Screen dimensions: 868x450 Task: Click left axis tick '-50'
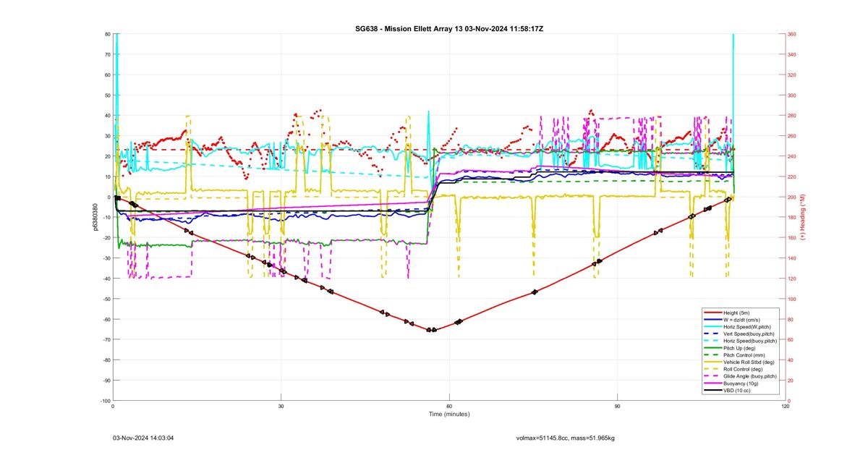tap(106, 299)
